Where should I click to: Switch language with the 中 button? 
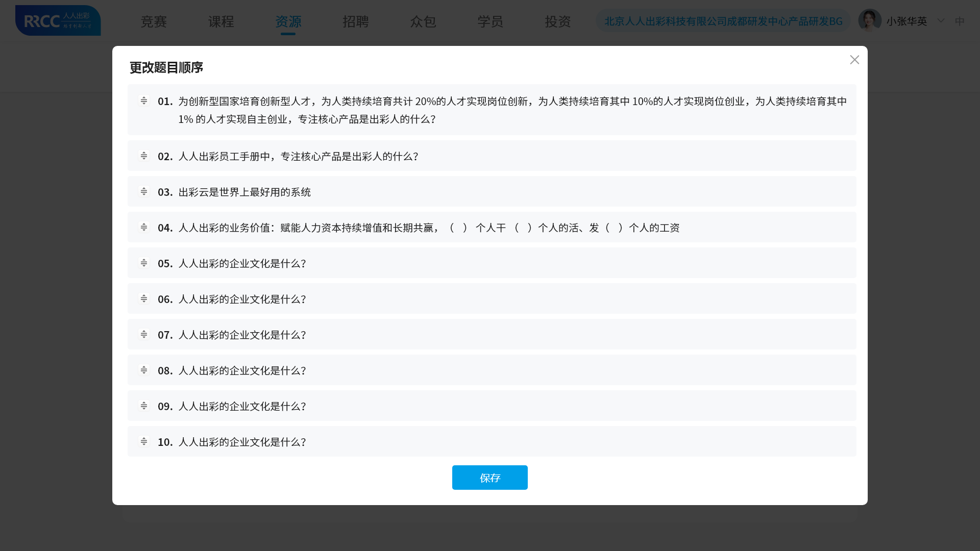point(960,21)
